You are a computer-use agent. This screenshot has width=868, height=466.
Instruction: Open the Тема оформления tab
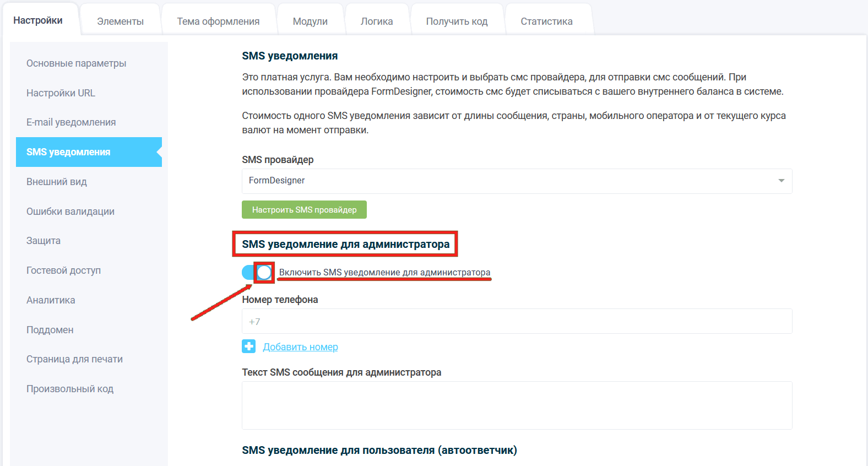click(x=218, y=21)
